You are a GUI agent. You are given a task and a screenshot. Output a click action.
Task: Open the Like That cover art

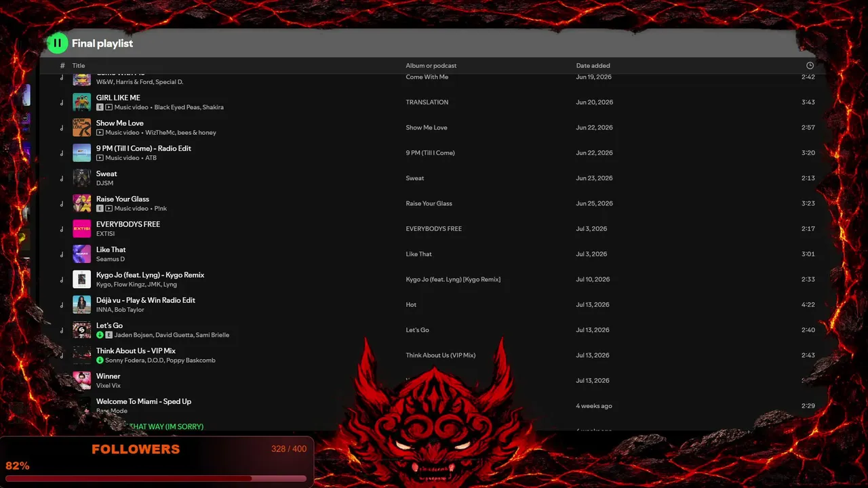(x=81, y=254)
